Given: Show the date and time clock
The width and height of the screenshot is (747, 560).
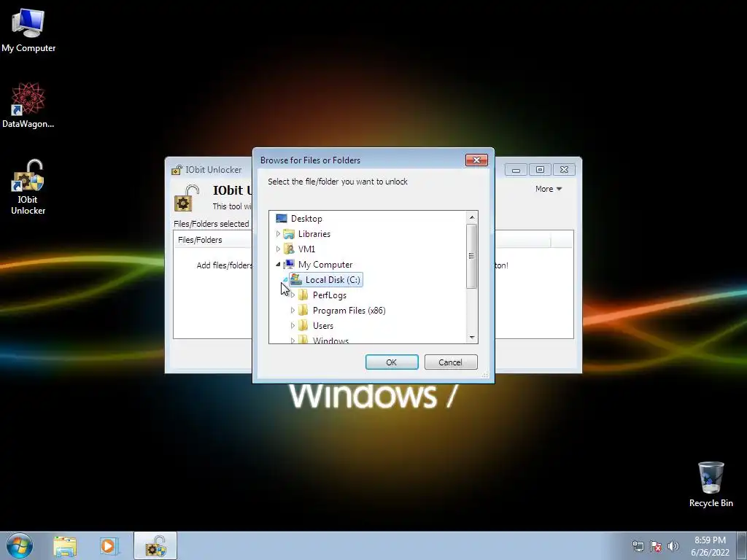Looking at the screenshot, I should coord(710,546).
